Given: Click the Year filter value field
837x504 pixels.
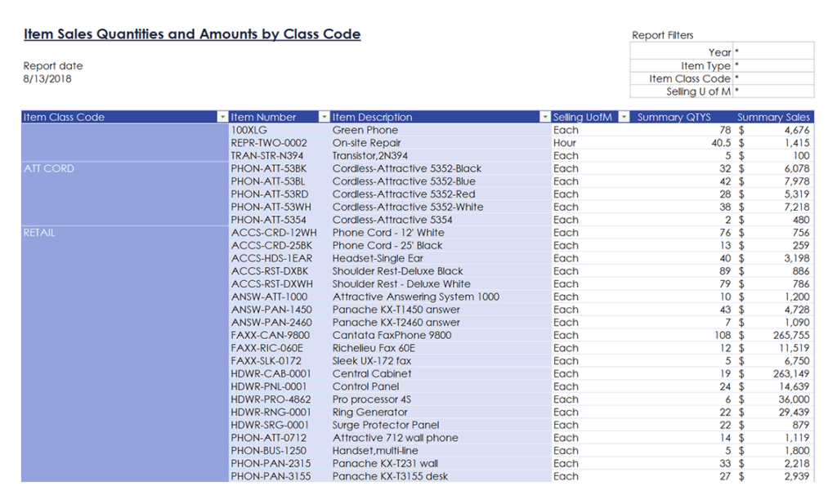Looking at the screenshot, I should [772, 51].
